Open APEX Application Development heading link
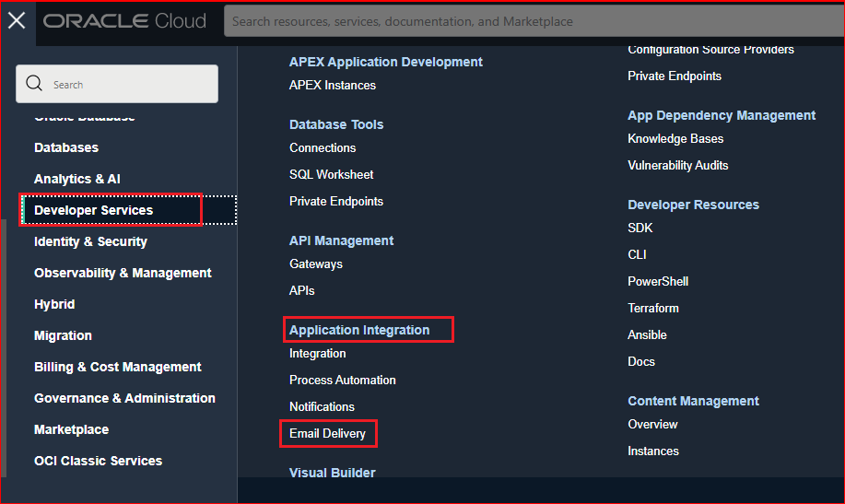The image size is (845, 504). pos(386,62)
